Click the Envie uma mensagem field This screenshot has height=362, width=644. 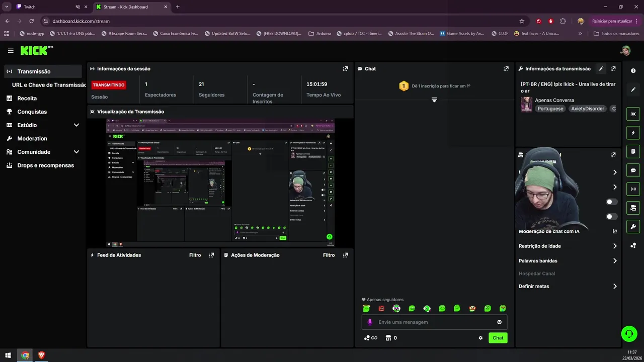(x=434, y=322)
